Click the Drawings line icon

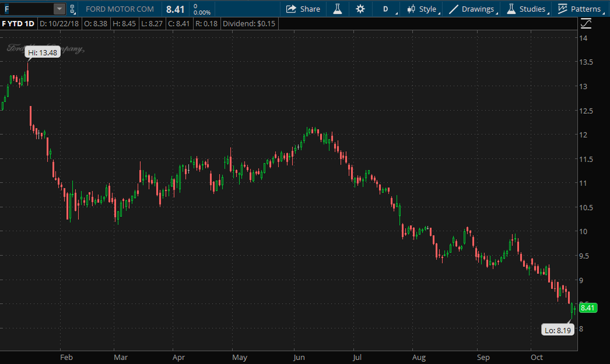[x=454, y=9]
